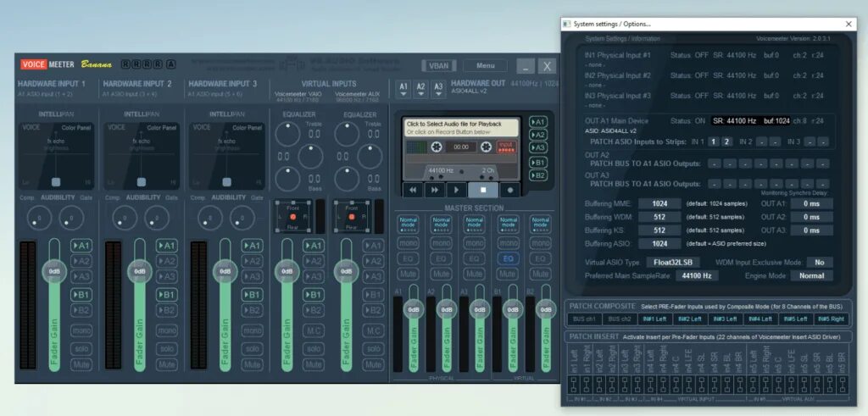
Task: Click to select audio file for playback
Action: [460, 128]
